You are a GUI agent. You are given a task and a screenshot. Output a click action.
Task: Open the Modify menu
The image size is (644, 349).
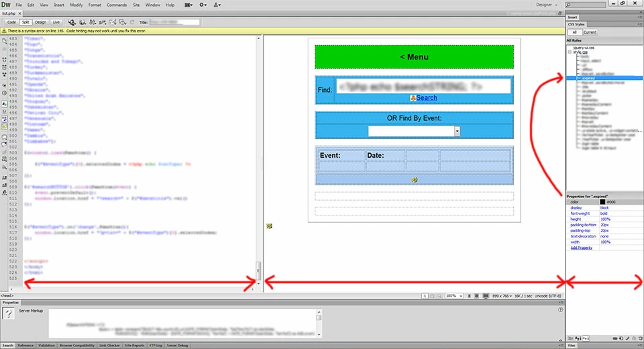[x=76, y=5]
